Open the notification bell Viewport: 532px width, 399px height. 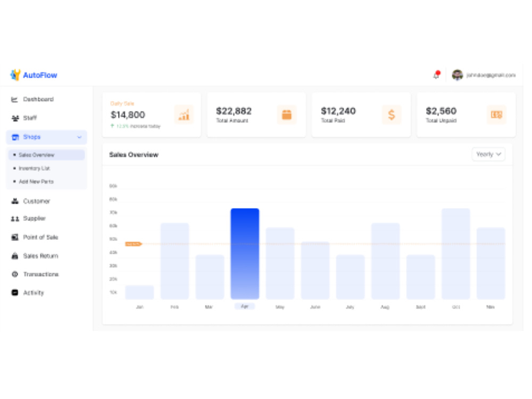(437, 75)
